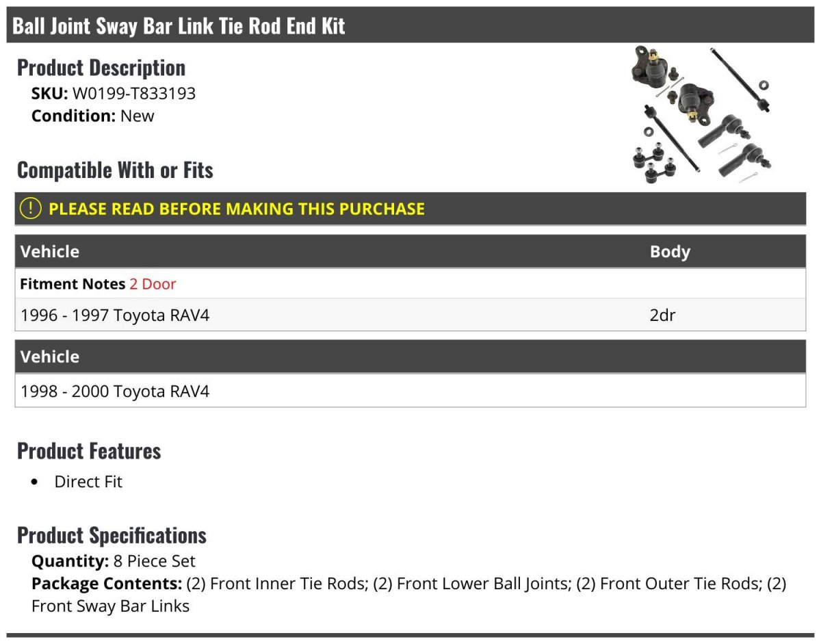The image size is (821, 644).
Task: Click the Vehicle header above Fitment Notes
Action: click(50, 251)
